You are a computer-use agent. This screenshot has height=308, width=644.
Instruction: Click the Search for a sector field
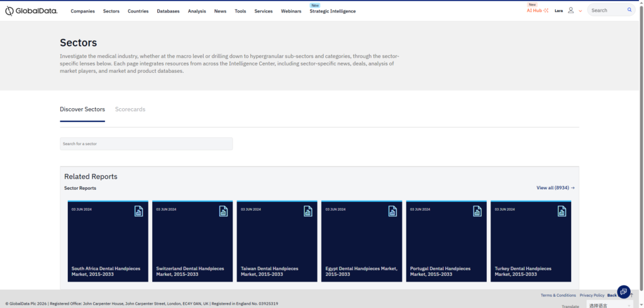[146, 144]
